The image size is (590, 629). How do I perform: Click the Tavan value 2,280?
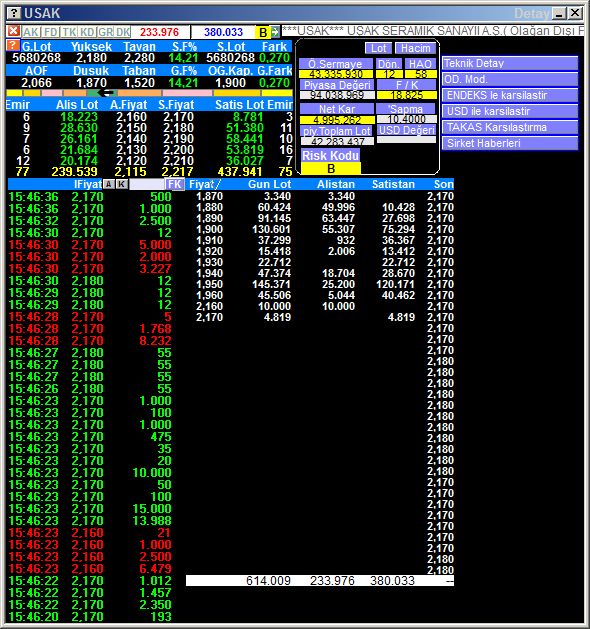click(x=139, y=58)
